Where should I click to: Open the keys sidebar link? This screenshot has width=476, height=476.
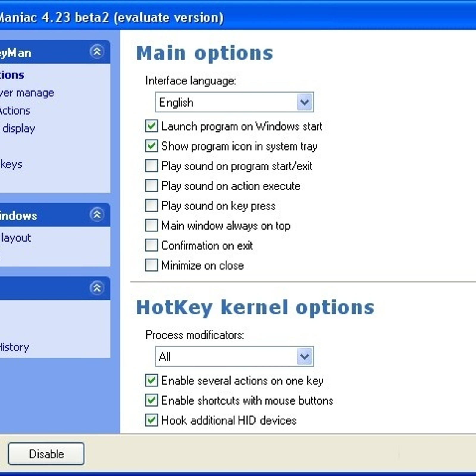tap(11, 164)
